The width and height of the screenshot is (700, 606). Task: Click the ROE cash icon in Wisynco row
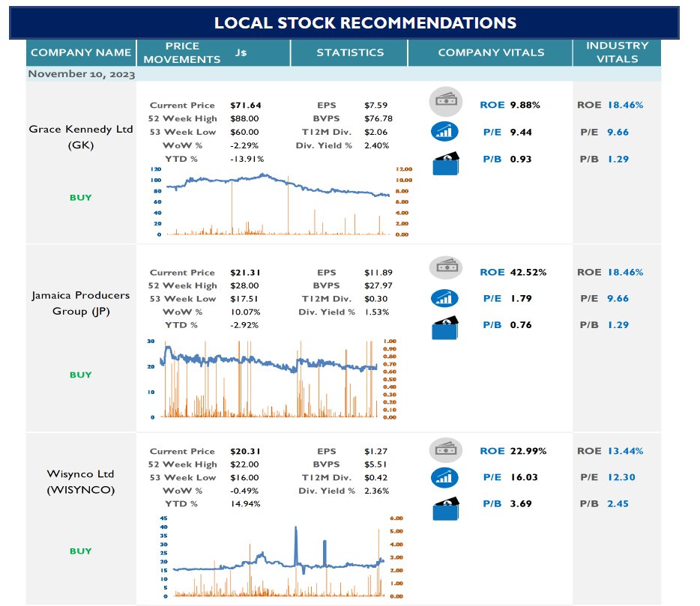pyautogui.click(x=445, y=450)
